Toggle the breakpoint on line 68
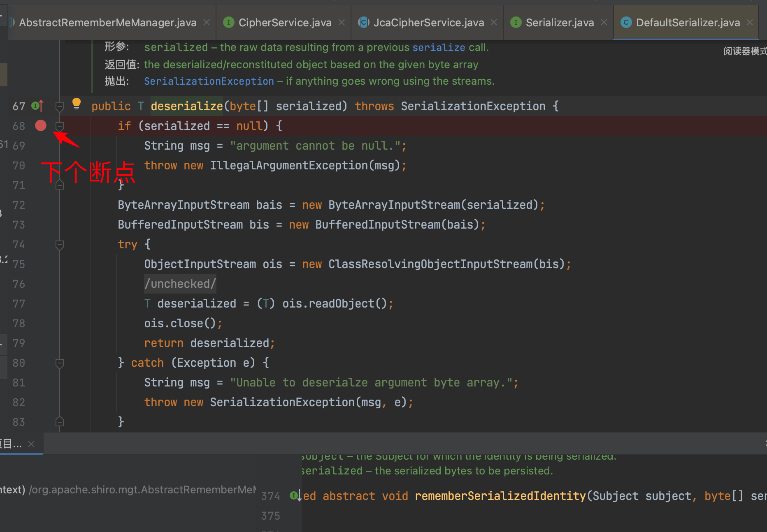 point(41,125)
